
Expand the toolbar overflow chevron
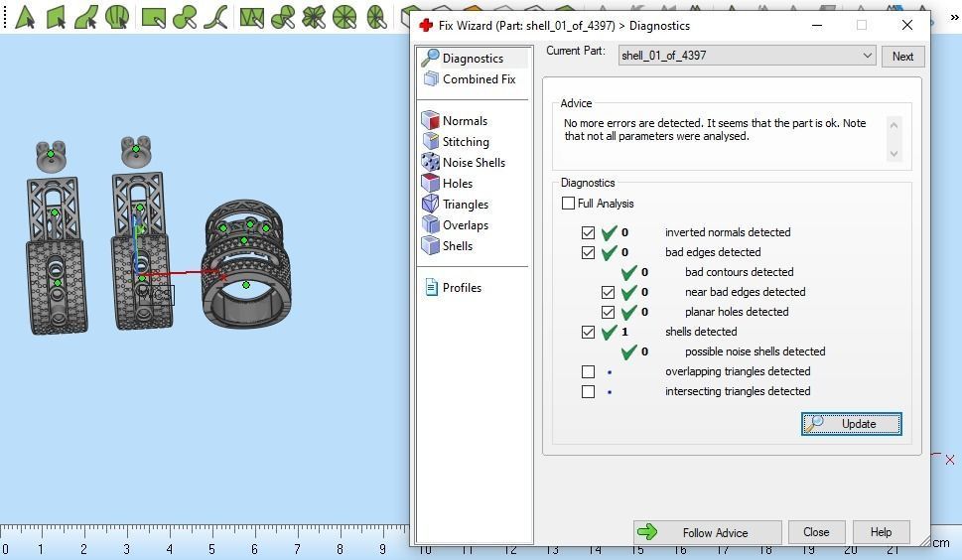[x=954, y=17]
